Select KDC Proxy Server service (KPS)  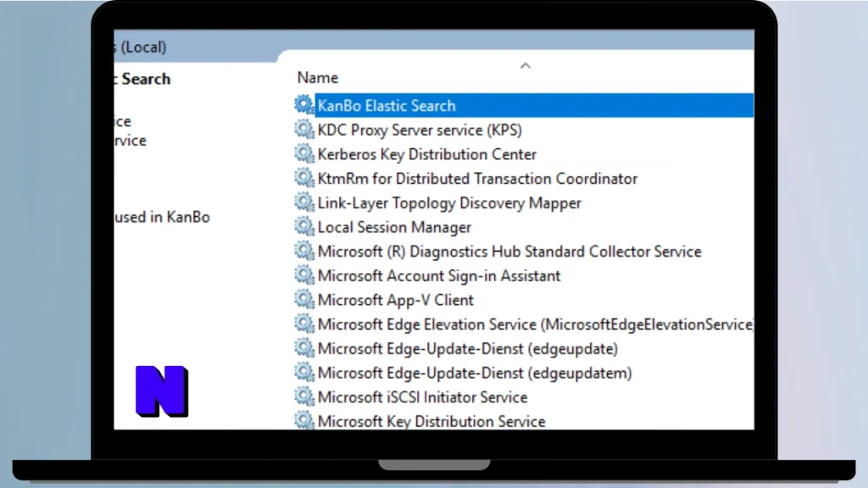point(420,130)
